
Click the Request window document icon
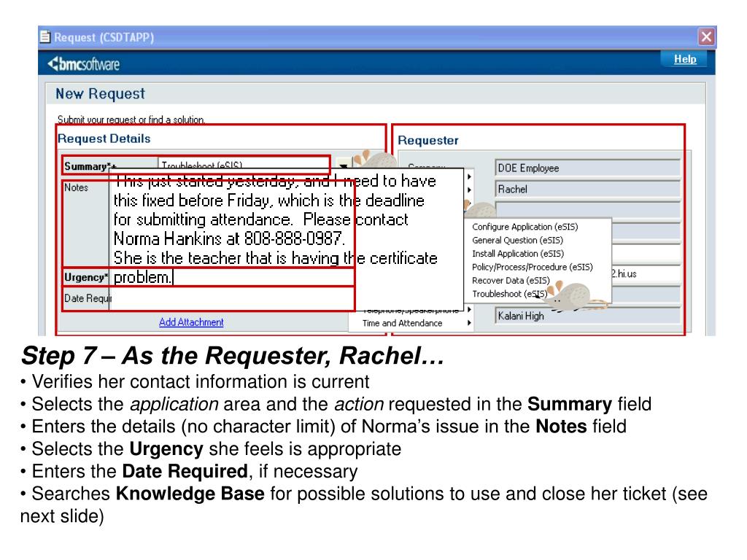click(x=45, y=36)
